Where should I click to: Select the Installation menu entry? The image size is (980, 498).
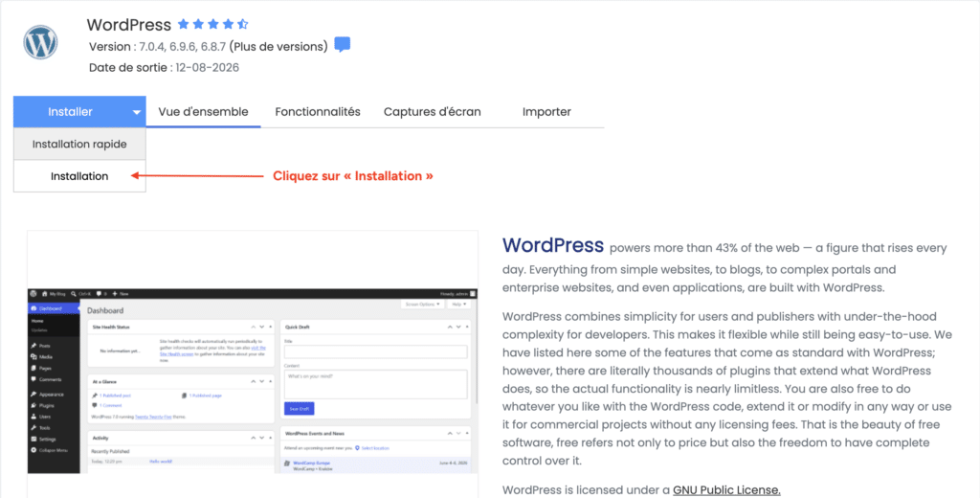pyautogui.click(x=79, y=176)
